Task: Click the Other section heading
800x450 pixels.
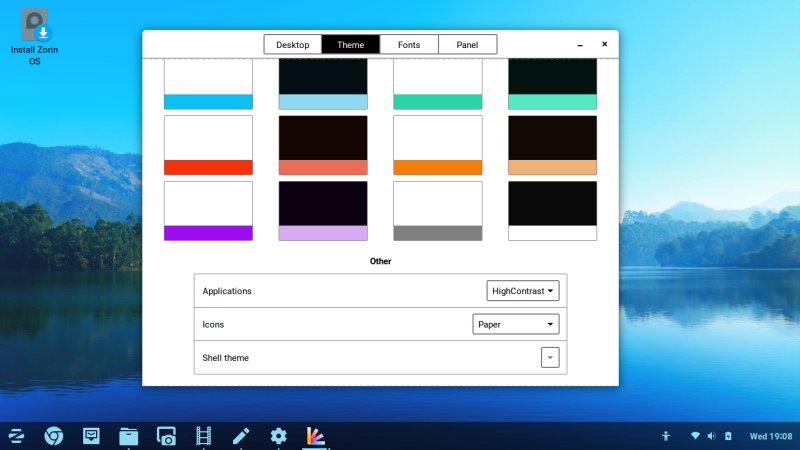Action: click(381, 261)
